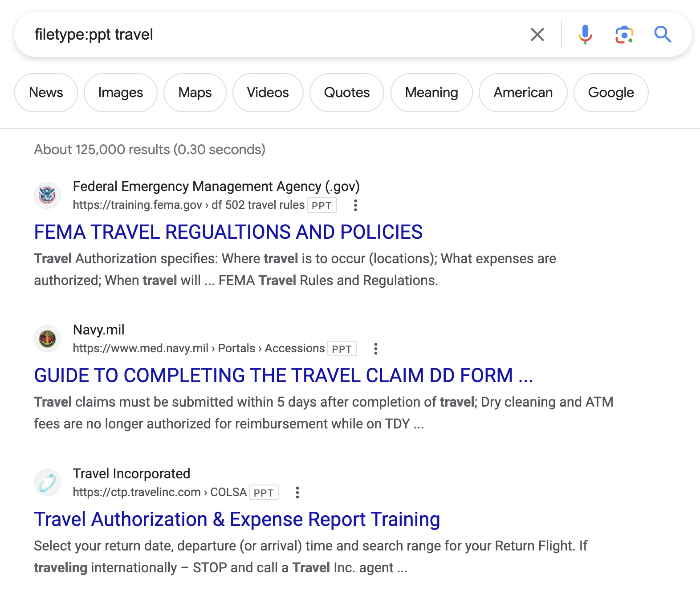Viewport: 700px width, 595px height.
Task: Click the Travel Incorporated favicon
Action: 47,482
